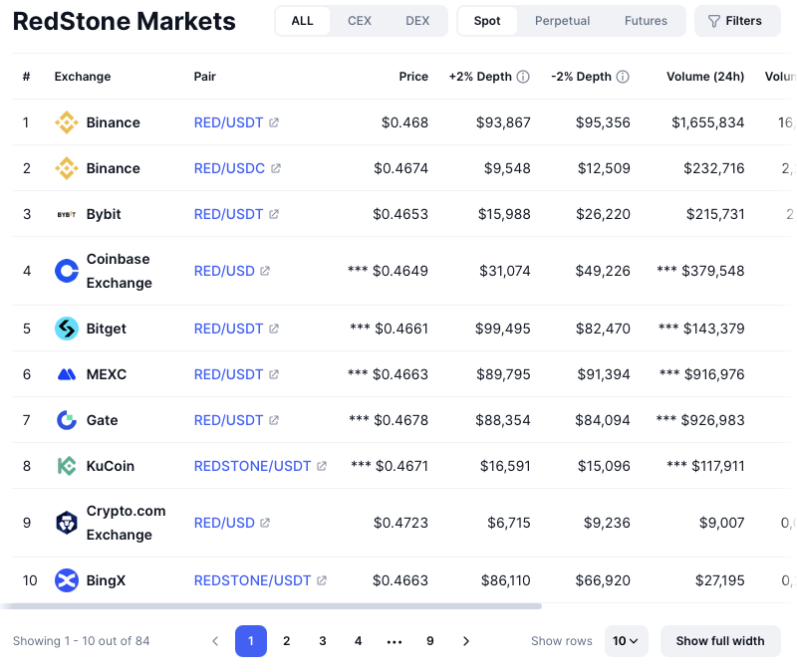The height and width of the screenshot is (672, 797).
Task: Click the $1,655,834 volume value
Action: click(x=707, y=122)
